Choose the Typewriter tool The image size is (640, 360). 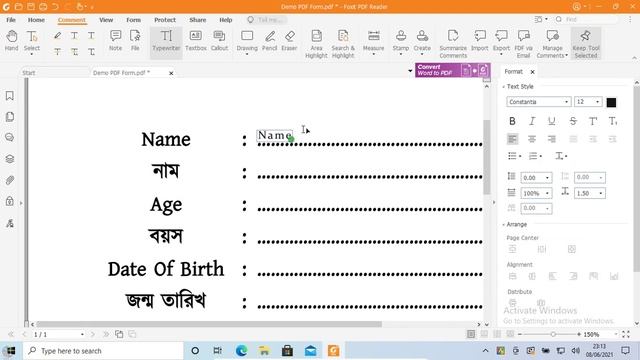coord(166,40)
